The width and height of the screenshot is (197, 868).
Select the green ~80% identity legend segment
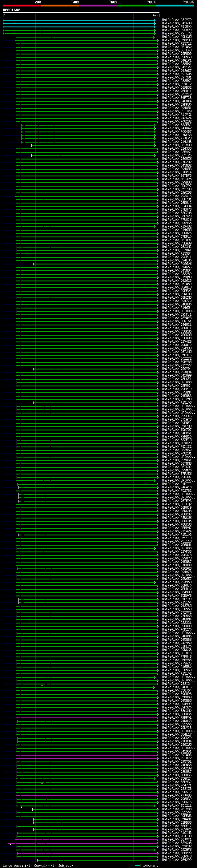[x=137, y=6]
